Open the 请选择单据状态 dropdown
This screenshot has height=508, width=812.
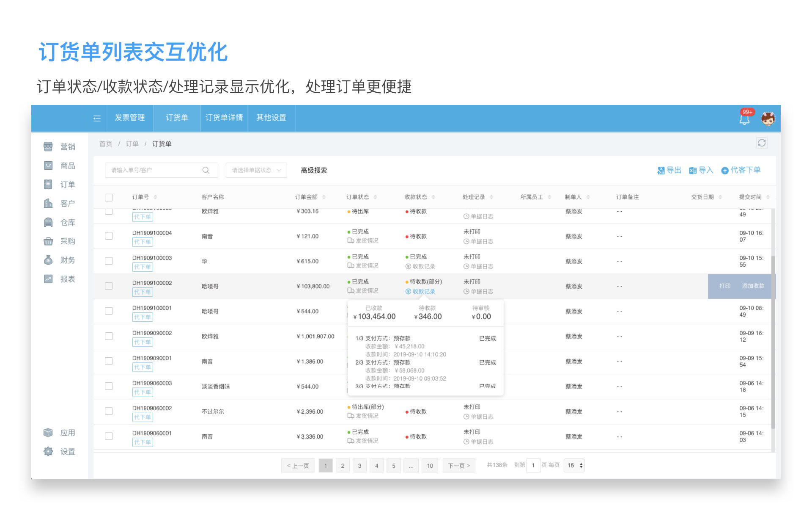(256, 170)
